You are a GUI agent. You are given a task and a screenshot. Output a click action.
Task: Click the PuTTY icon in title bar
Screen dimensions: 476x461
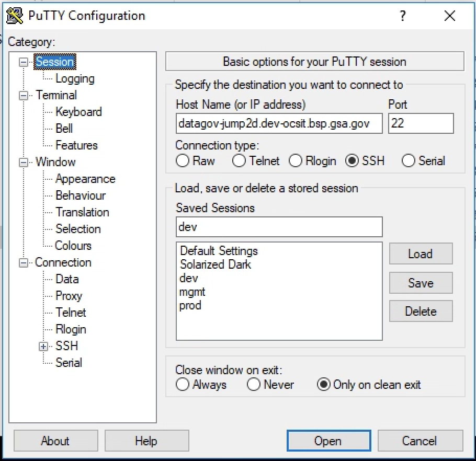click(x=15, y=16)
